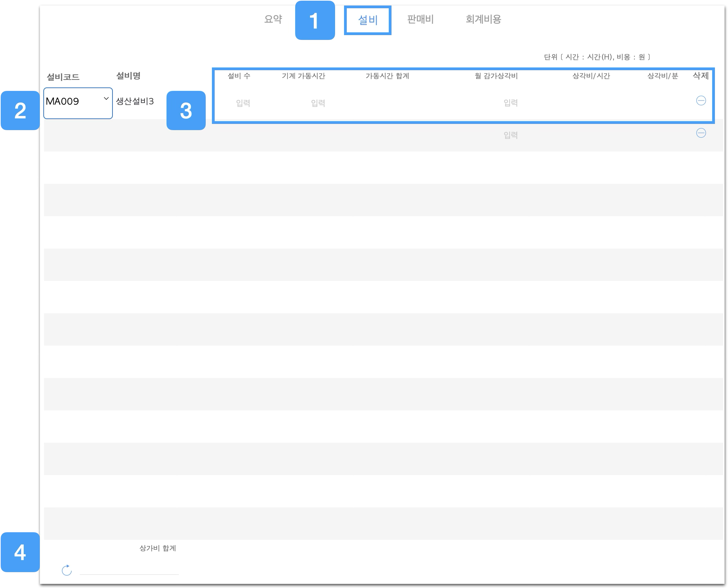Image resolution: width=728 pixels, height=588 pixels.
Task: Expand the MA009 설비코드 dropdown
Action: (x=78, y=103)
